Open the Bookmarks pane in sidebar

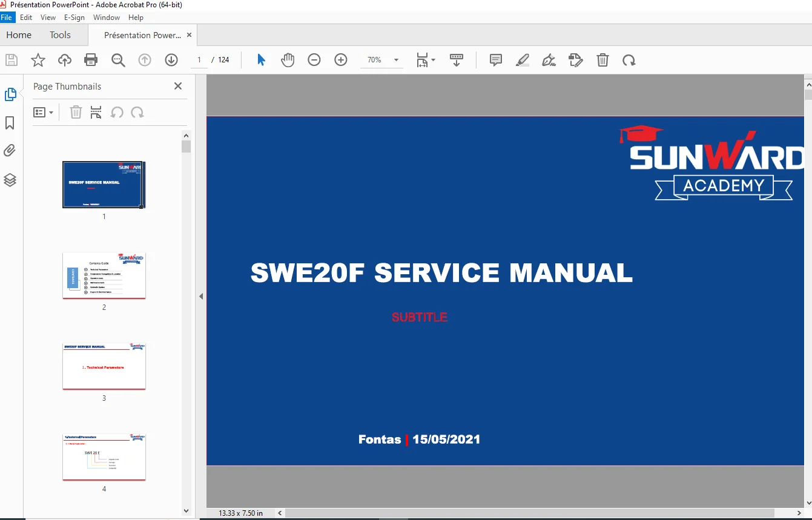(x=10, y=123)
